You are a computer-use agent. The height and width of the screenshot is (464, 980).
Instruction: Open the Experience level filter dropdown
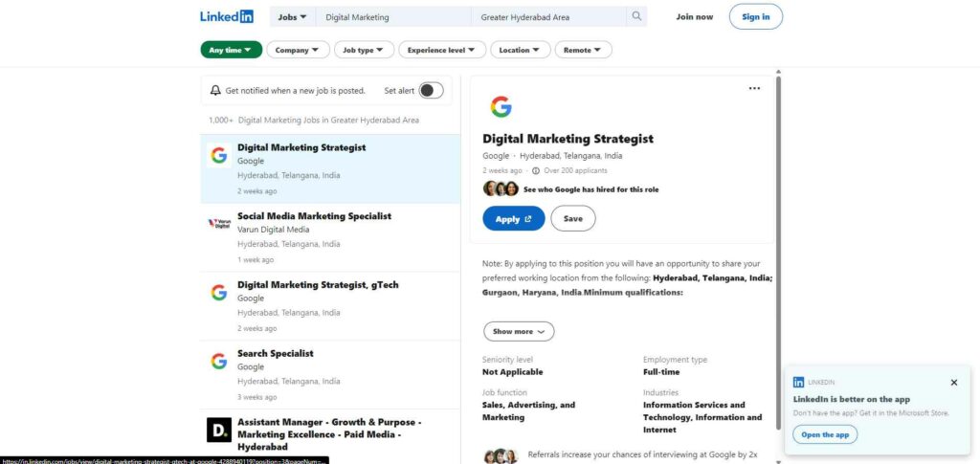(442, 50)
